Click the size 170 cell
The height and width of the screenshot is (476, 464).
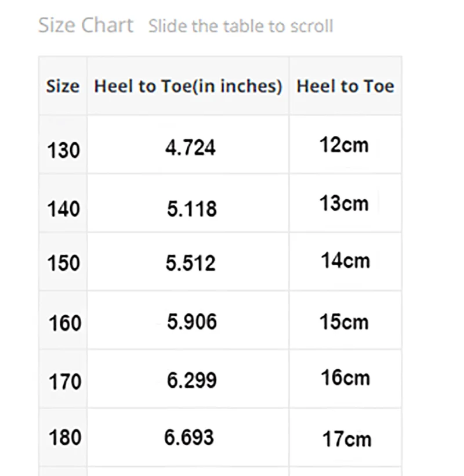pos(63,382)
